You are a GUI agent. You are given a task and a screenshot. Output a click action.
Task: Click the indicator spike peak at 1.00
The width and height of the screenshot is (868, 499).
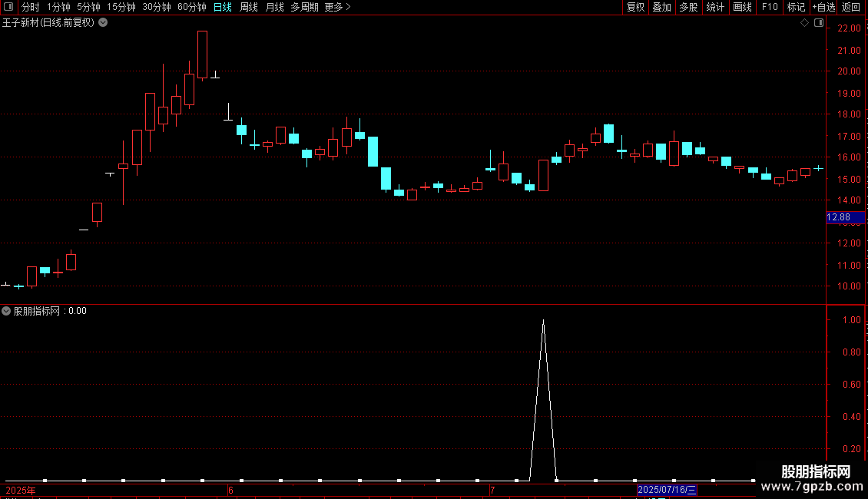click(543, 321)
